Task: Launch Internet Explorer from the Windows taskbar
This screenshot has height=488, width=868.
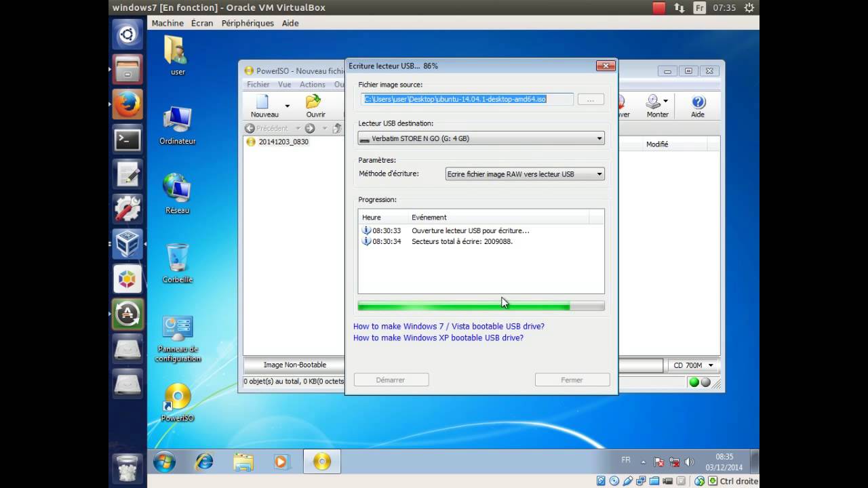Action: pos(204,462)
